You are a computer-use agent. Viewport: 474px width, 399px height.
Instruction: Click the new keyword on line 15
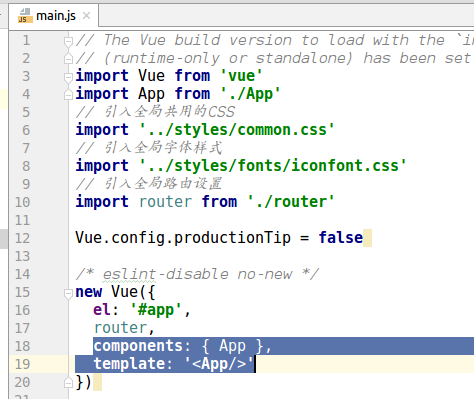(89, 292)
